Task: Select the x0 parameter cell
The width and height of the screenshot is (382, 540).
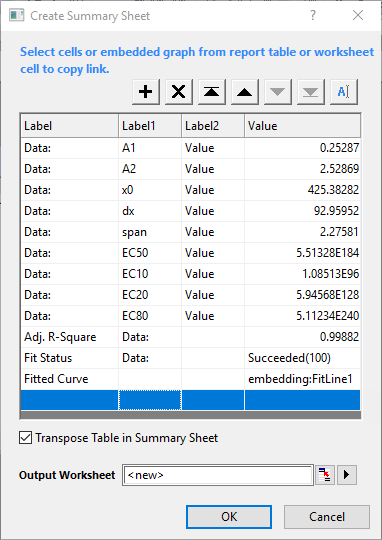Action: pyautogui.click(x=150, y=190)
